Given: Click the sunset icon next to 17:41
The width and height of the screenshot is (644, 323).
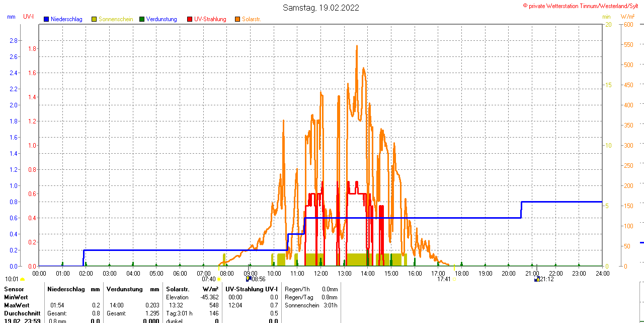Looking at the screenshot, I should (x=454, y=279).
